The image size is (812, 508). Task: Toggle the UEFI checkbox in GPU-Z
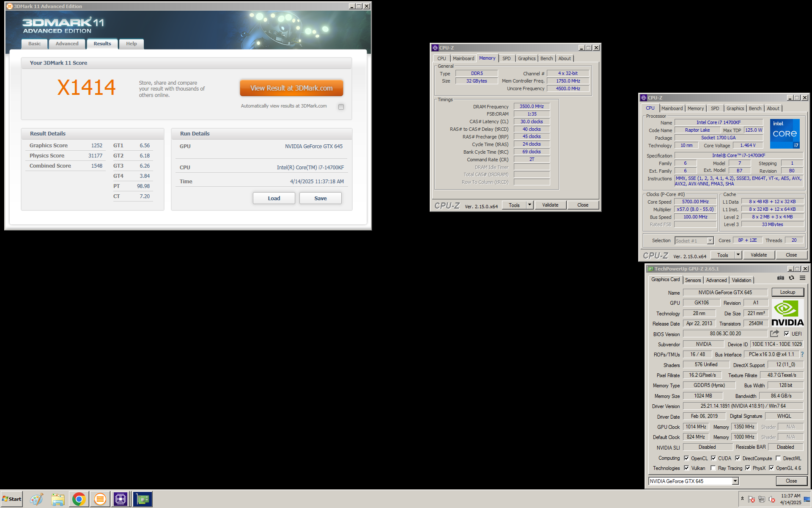(787, 334)
